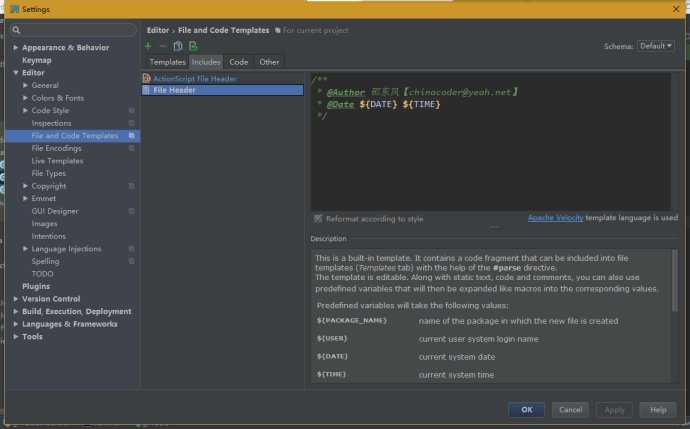Click project-level icon beside Copyright
The height and width of the screenshot is (429, 690).
[132, 186]
